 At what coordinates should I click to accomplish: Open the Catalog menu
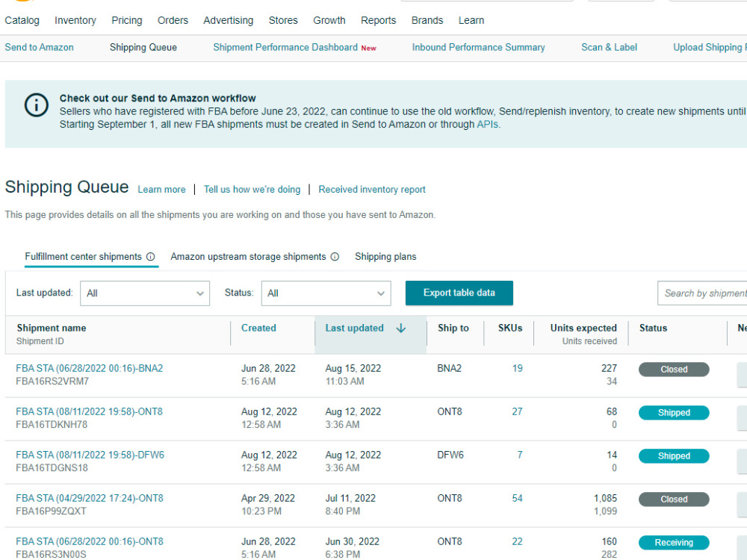point(22,20)
